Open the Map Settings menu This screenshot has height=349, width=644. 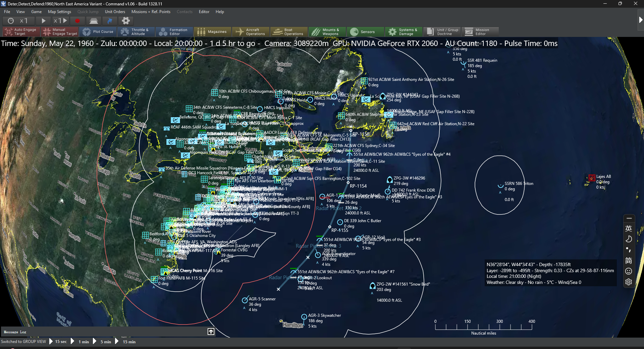click(x=60, y=12)
